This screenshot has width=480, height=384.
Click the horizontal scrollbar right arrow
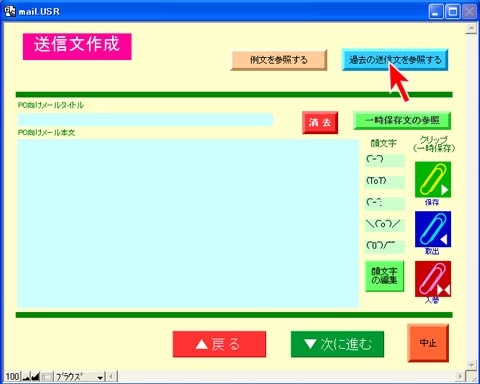460,377
